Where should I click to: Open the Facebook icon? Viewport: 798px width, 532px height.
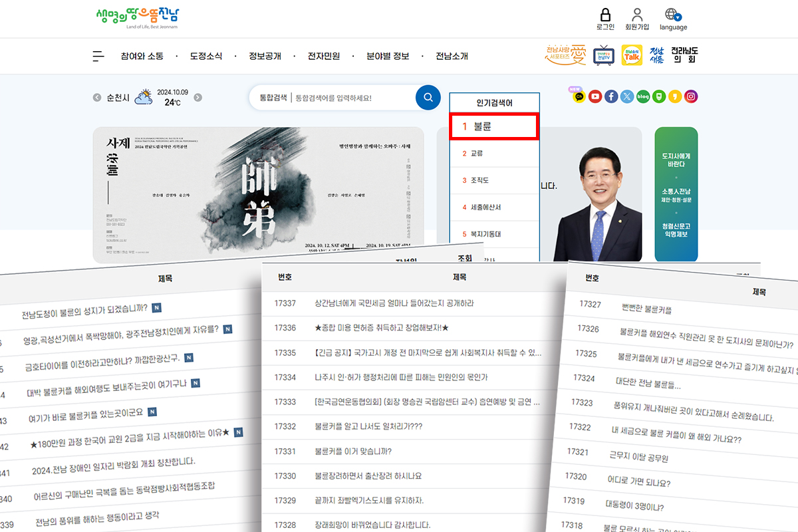point(611,96)
